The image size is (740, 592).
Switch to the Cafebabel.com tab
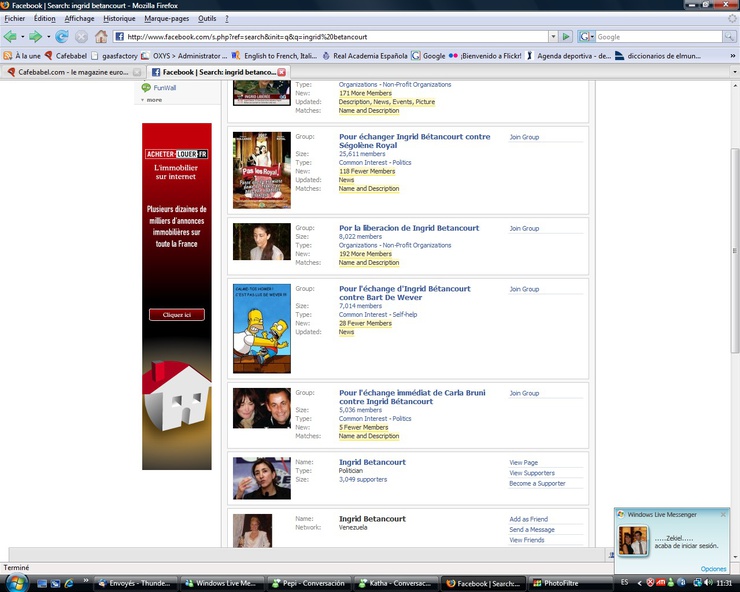tap(72, 72)
